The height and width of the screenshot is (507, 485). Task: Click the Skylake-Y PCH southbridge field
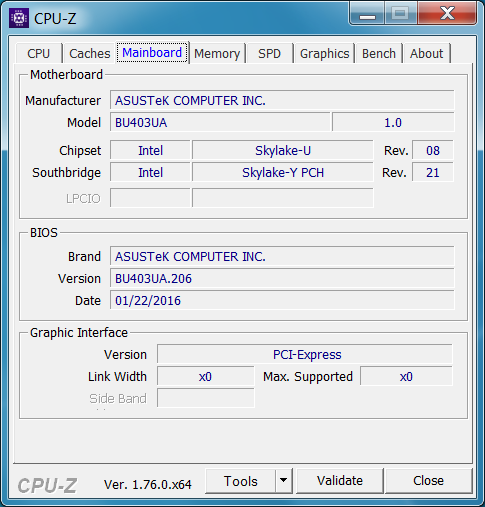283,172
